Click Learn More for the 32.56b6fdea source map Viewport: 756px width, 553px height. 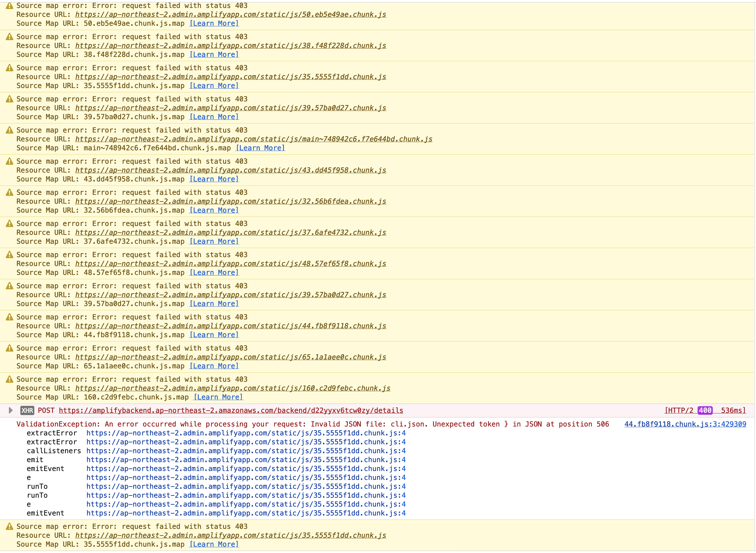point(213,210)
